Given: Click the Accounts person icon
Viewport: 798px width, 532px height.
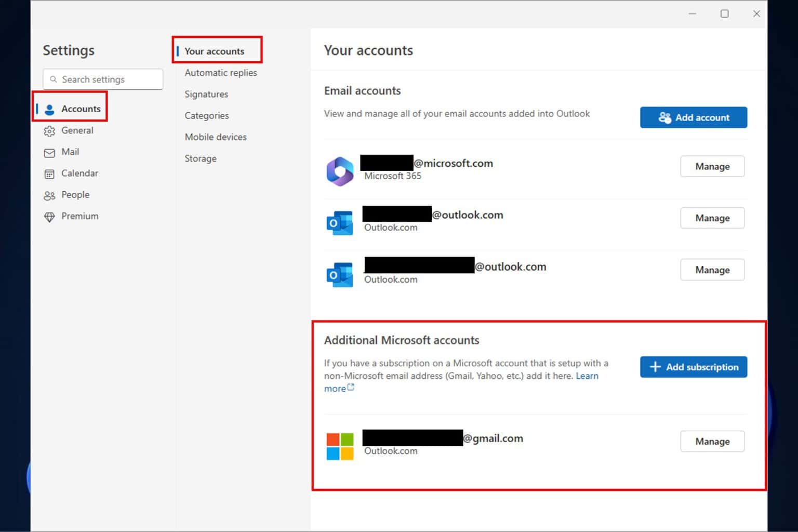Looking at the screenshot, I should [49, 109].
